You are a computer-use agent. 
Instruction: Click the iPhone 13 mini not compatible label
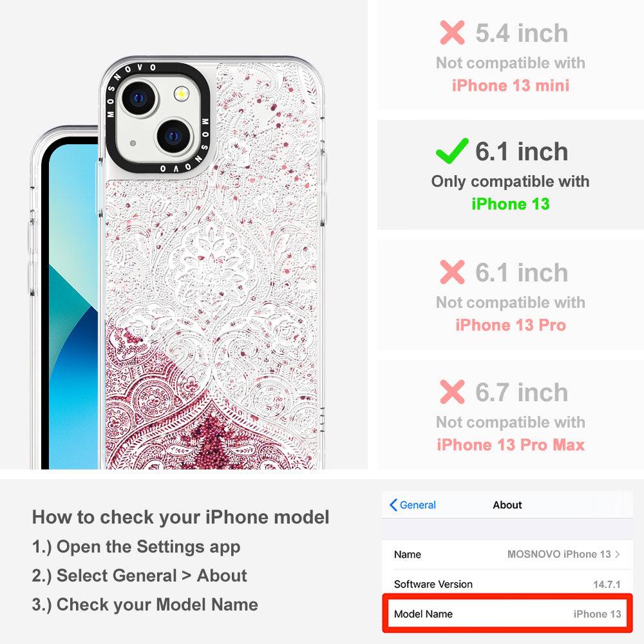click(x=511, y=86)
